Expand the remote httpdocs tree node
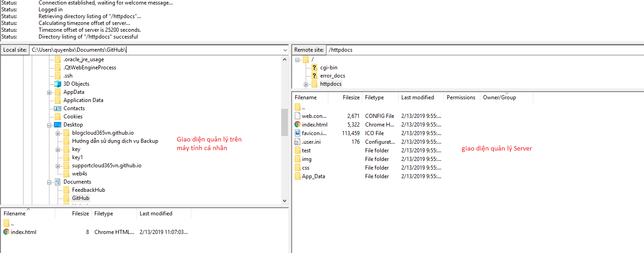Viewport: 644px width, 253px height. (x=306, y=84)
